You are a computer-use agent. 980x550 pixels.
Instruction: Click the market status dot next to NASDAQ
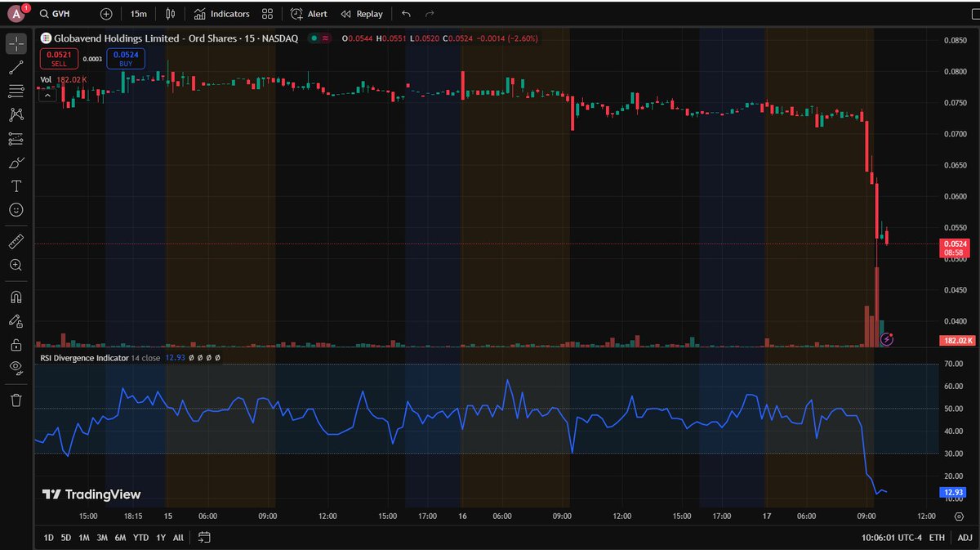(x=314, y=38)
